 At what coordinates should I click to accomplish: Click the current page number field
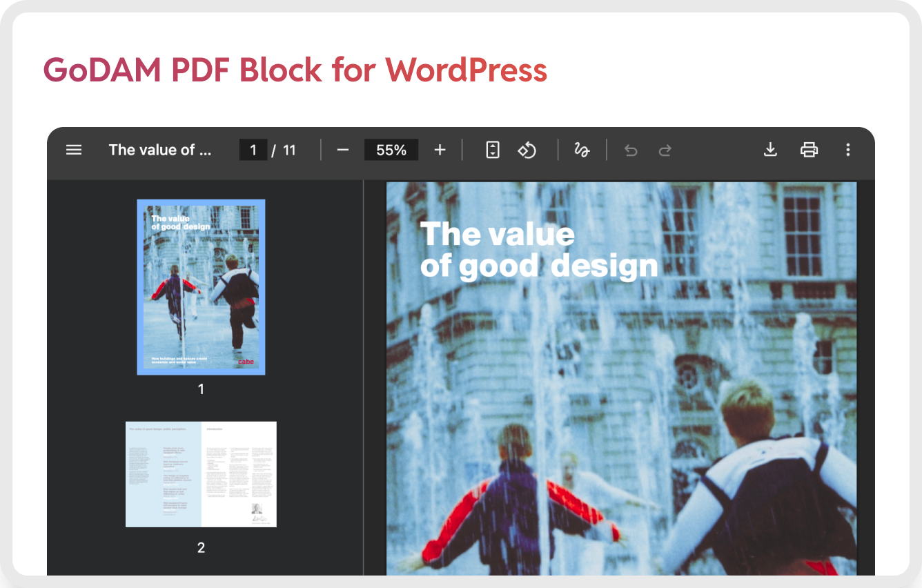click(x=253, y=150)
